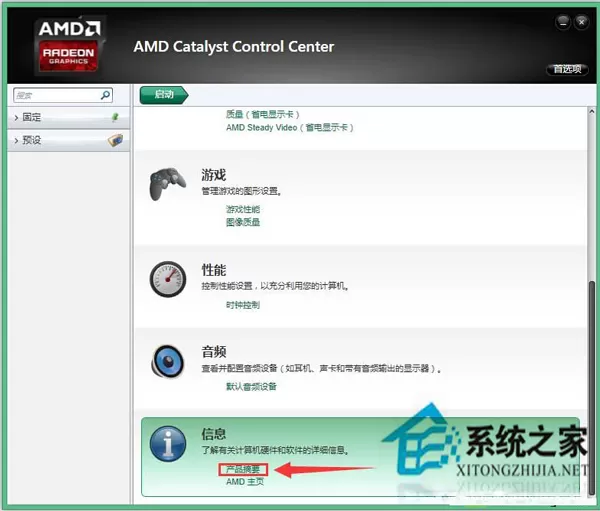Click the preset icon beside 预设
600x511 pixels.
[115, 140]
